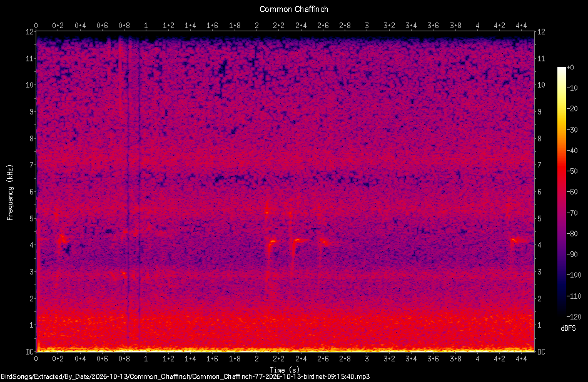Viewport: 588px width, 382px height.
Task: Click the "2·2" tick on top time axis
Action: 278,26
